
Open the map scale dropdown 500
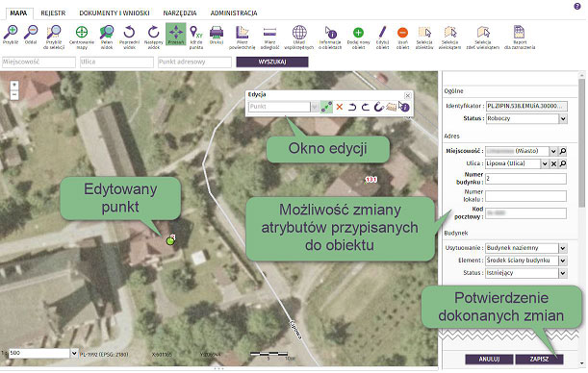(x=74, y=353)
